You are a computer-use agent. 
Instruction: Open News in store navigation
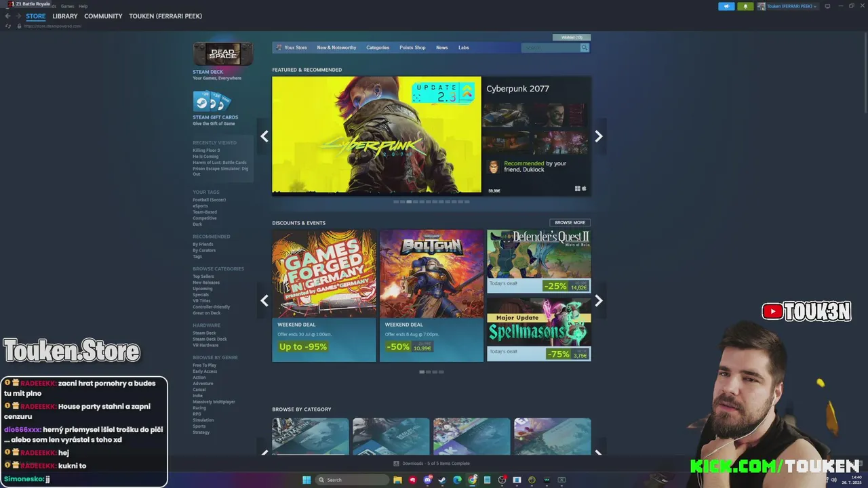[x=441, y=47]
